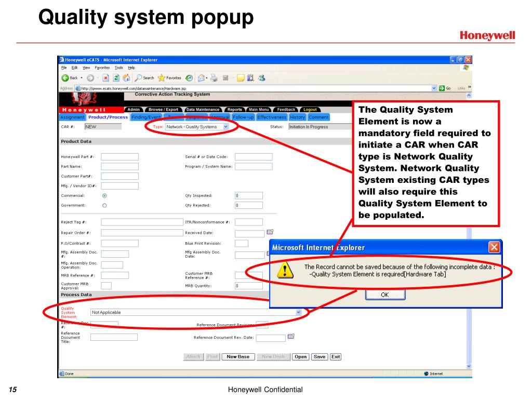Open the Browse / Export navigation tab
The width and height of the screenshot is (532, 399).
164,110
